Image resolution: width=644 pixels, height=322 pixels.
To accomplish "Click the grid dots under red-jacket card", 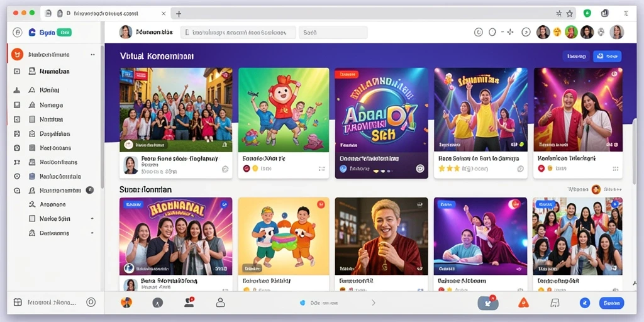I will click(x=615, y=169).
